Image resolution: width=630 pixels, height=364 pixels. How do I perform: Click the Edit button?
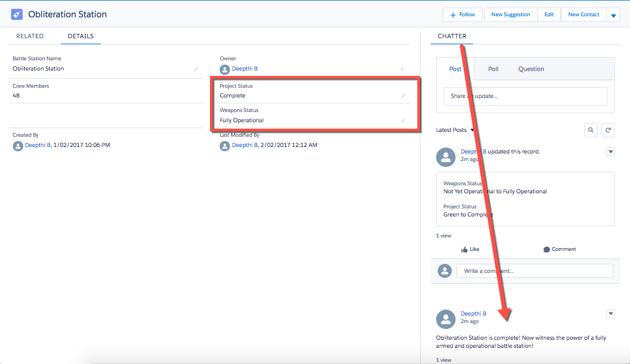coord(549,15)
